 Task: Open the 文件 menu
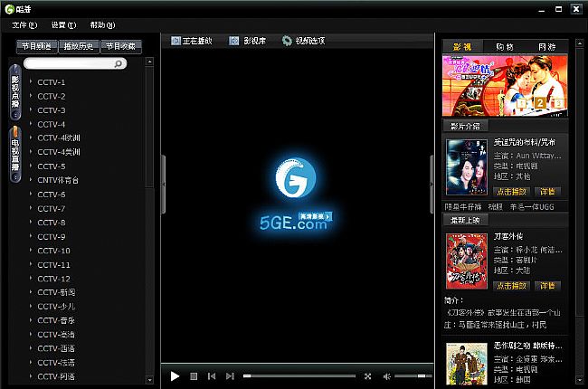click(24, 25)
